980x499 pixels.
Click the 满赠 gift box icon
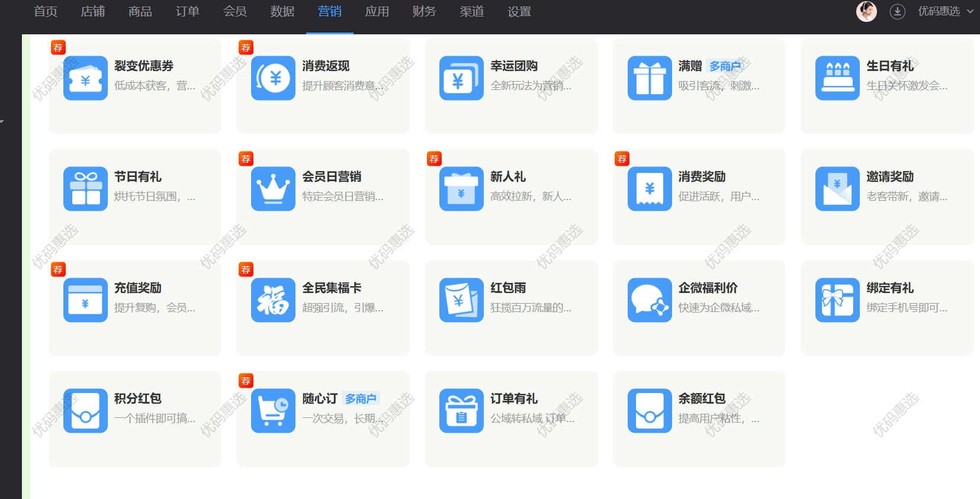pos(650,78)
